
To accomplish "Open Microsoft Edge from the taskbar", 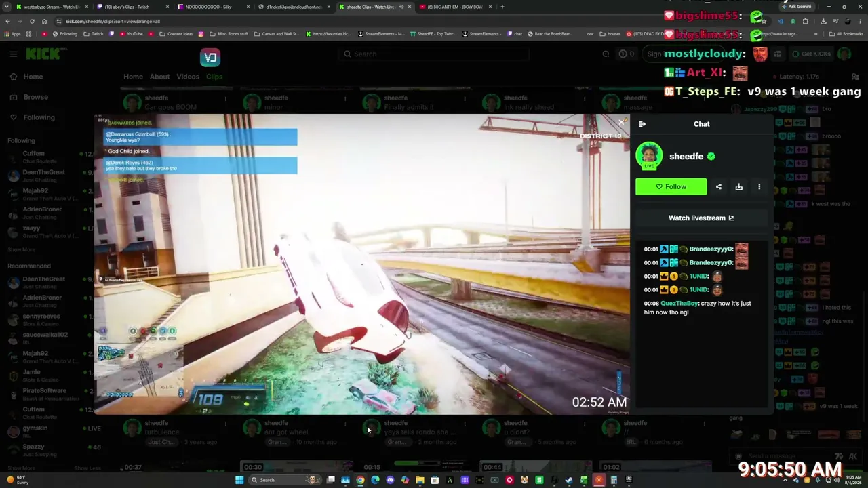I will 375,480.
